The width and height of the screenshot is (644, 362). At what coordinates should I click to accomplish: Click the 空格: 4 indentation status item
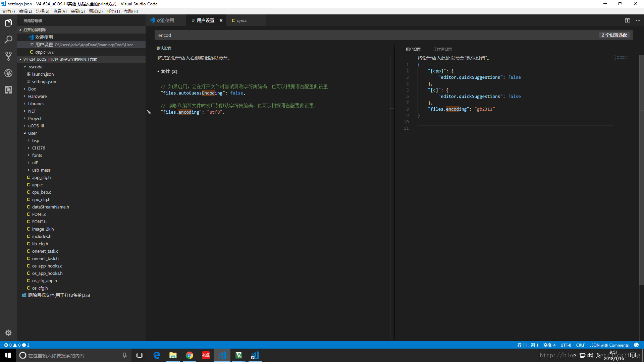click(x=549, y=345)
